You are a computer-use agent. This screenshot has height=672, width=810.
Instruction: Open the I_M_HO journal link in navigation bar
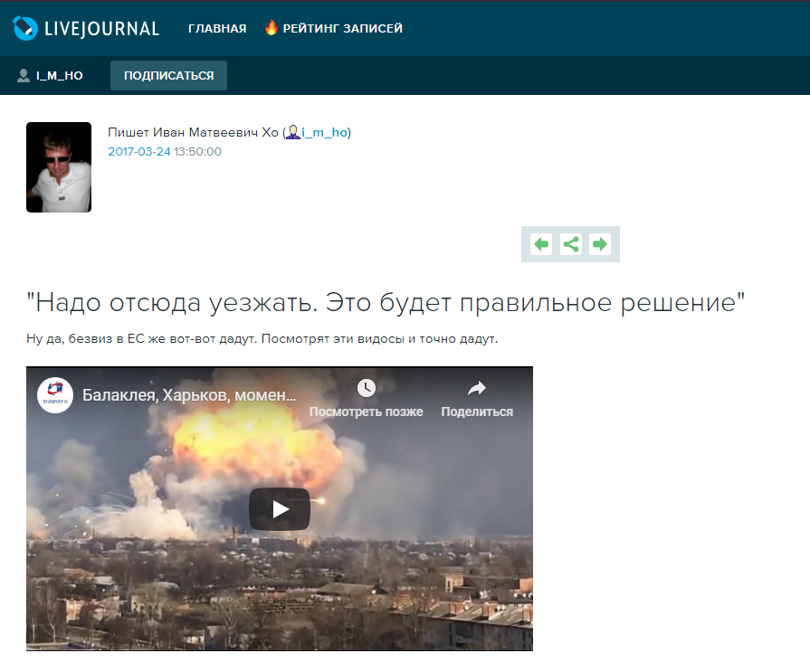[x=60, y=76]
